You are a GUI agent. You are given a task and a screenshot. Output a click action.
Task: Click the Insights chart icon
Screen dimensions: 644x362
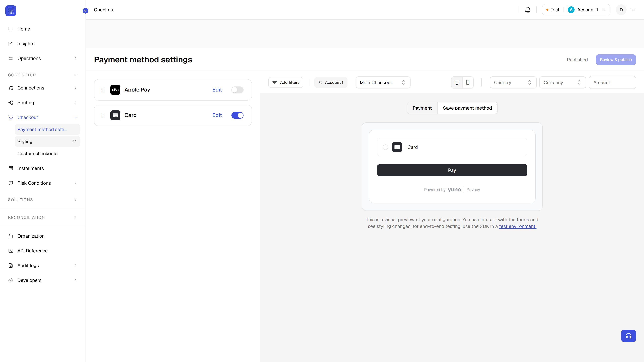[11, 44]
